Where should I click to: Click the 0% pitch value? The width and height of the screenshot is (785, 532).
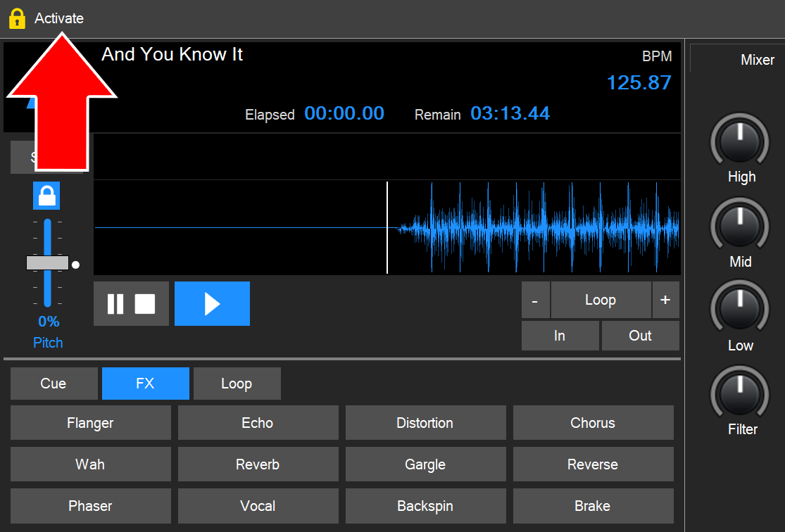49,322
